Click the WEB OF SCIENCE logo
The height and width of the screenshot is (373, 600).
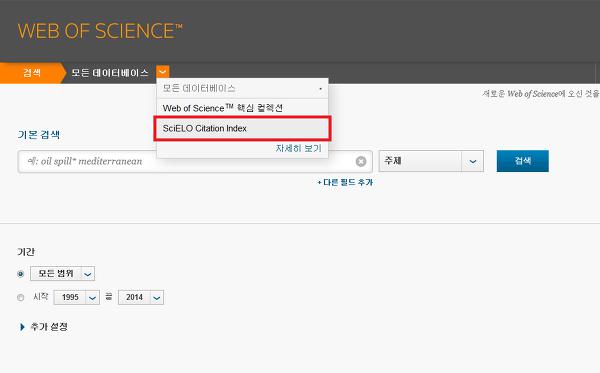pos(100,31)
